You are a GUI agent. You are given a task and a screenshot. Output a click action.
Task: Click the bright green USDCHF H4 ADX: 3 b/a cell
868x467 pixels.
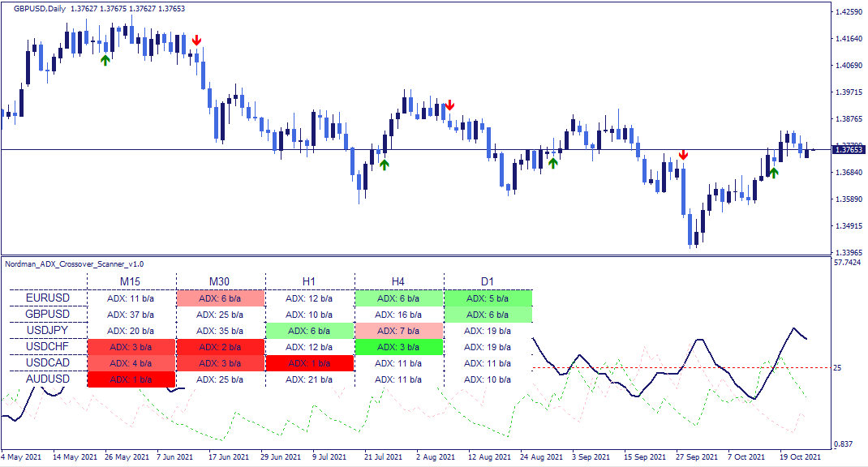click(398, 347)
